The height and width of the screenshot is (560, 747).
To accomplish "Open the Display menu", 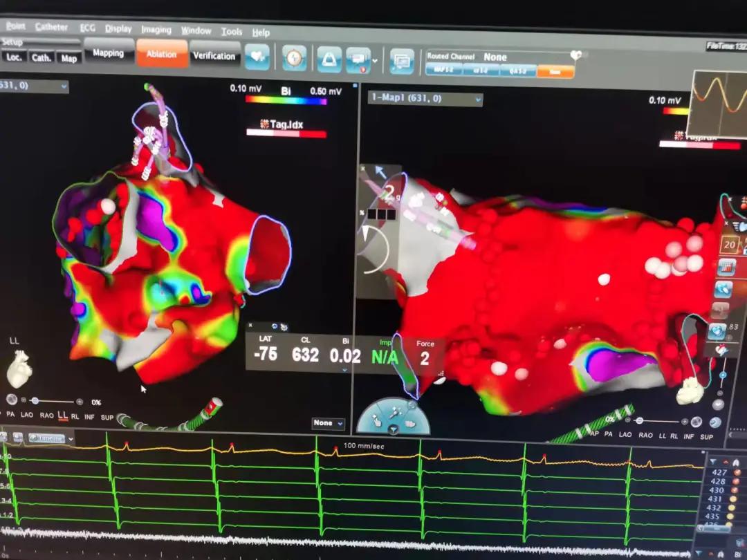I will tap(118, 28).
